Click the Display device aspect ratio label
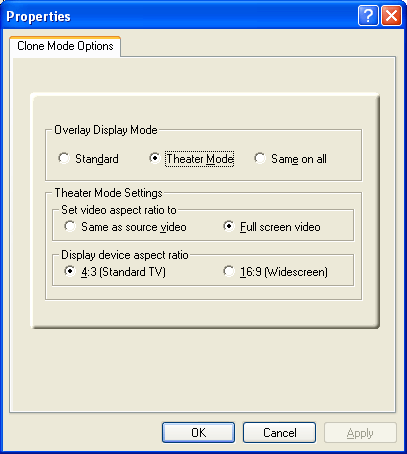This screenshot has width=407, height=454. tap(125, 255)
